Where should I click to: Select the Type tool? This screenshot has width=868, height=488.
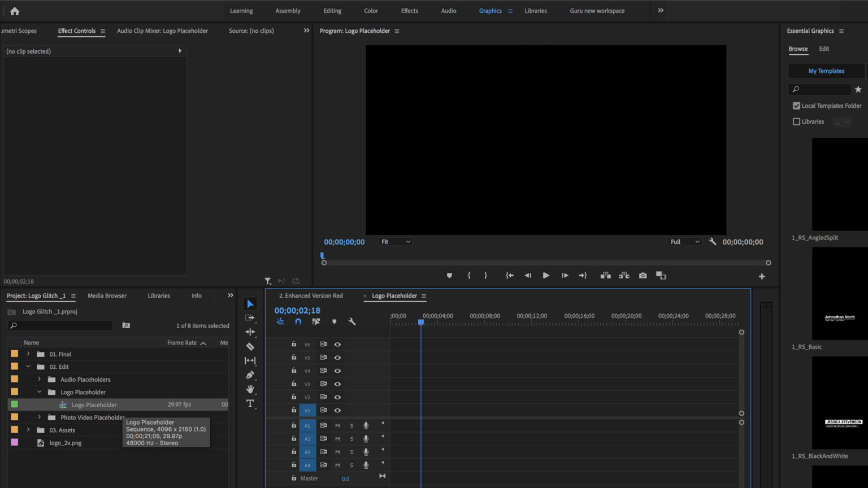(x=250, y=403)
